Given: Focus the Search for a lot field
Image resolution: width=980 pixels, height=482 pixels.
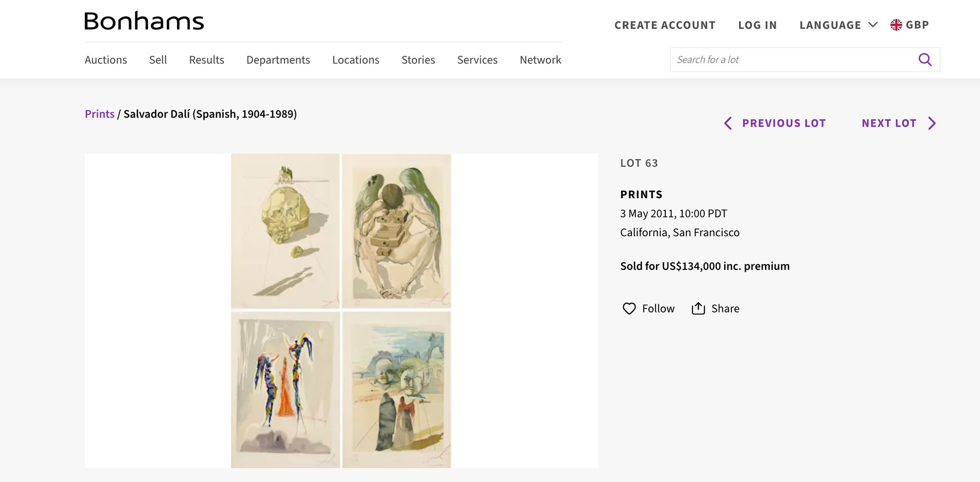Looking at the screenshot, I should tap(793, 59).
